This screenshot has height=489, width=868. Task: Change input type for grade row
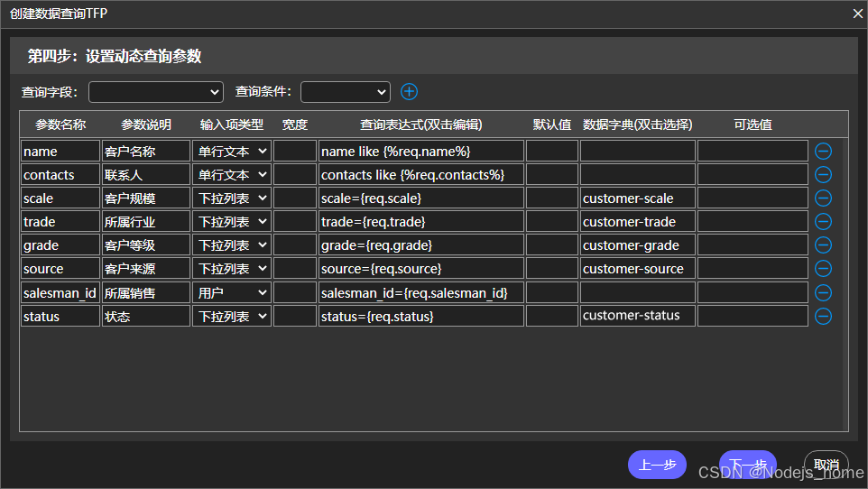pyautogui.click(x=232, y=245)
